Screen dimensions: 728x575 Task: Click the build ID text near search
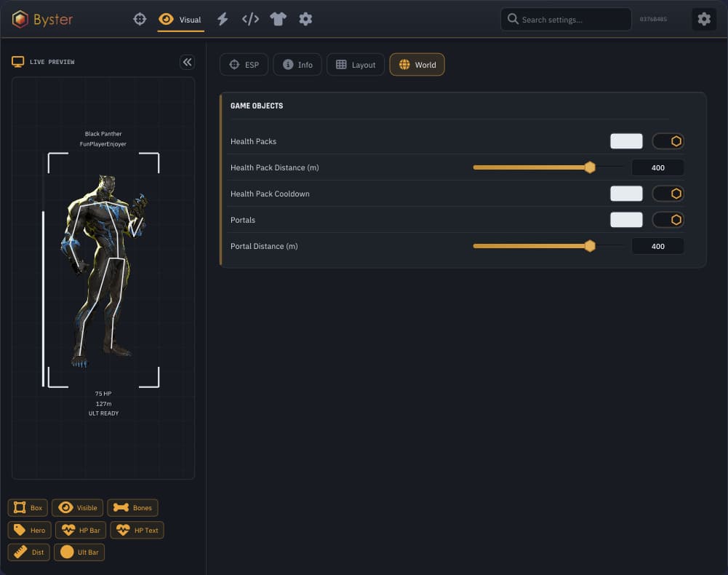(x=653, y=19)
